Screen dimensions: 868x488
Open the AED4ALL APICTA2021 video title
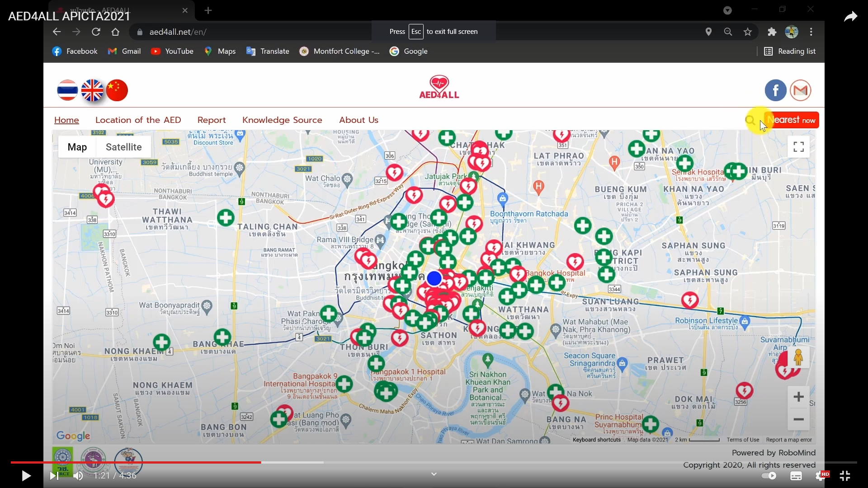click(69, 16)
